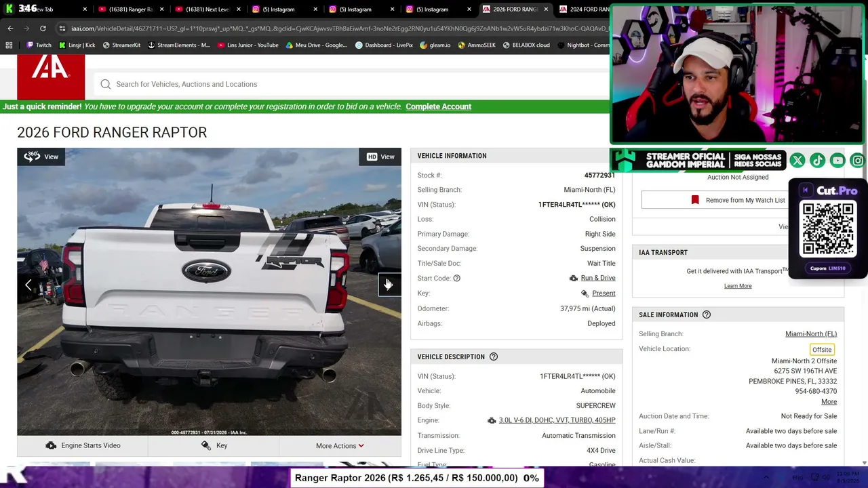
Task: Click the key icon beside Present
Action: tap(585, 293)
